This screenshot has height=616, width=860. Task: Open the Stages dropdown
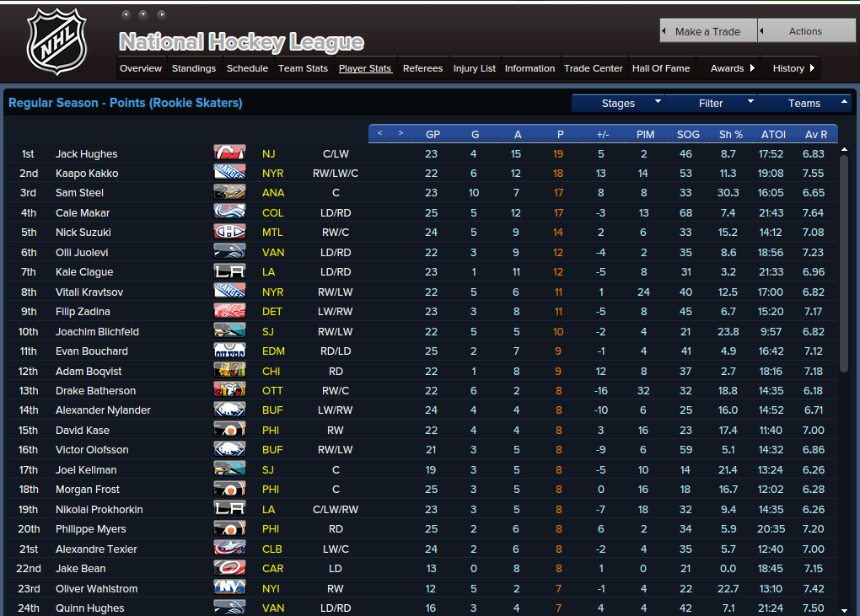[x=618, y=103]
